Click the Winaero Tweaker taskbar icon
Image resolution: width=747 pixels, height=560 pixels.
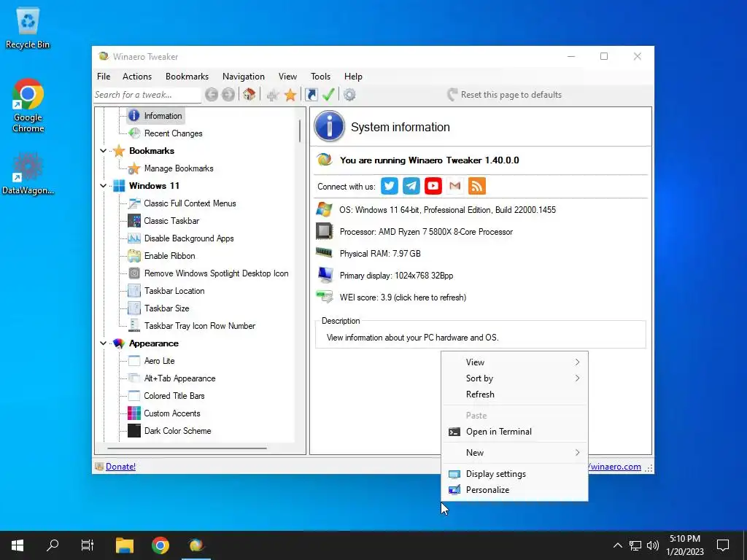[x=196, y=545]
